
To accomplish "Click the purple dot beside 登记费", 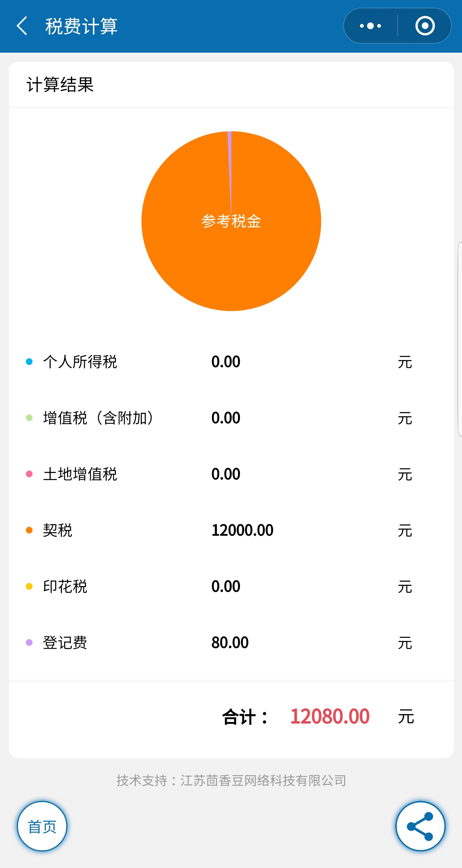I will (x=29, y=642).
